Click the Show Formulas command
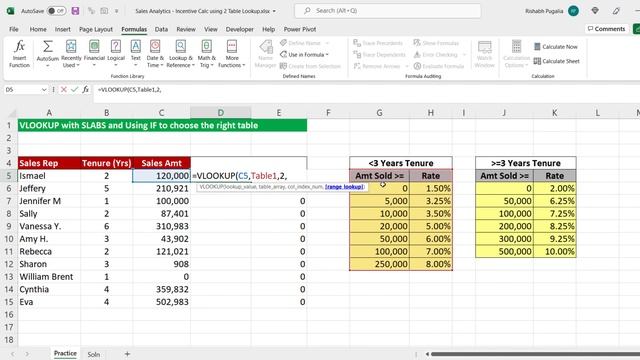Viewport: 640px width, 360px height. tap(436, 43)
